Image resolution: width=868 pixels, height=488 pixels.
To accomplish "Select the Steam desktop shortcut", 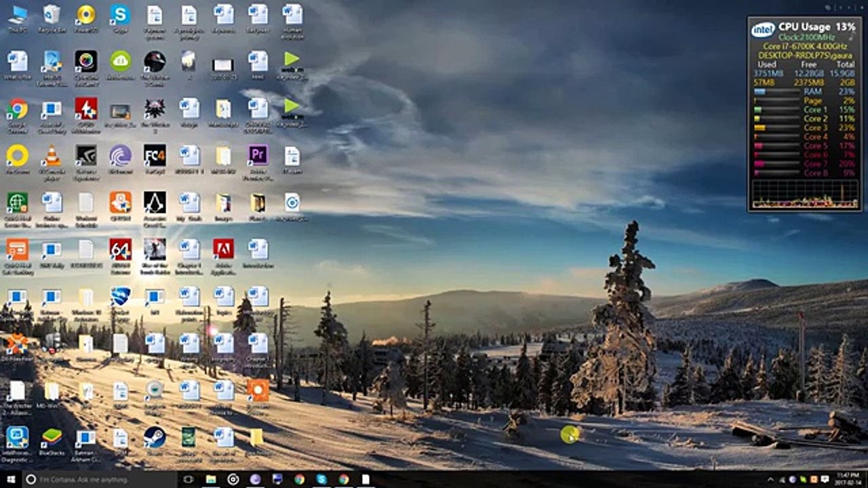I will click(x=155, y=441).
